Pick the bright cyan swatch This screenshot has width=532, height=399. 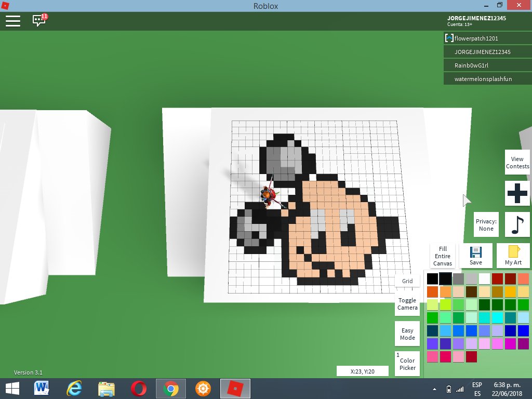(497, 317)
